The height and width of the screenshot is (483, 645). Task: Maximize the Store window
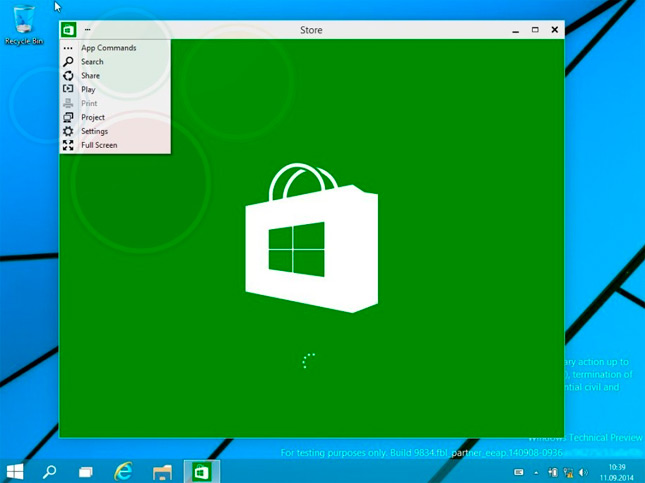point(535,30)
